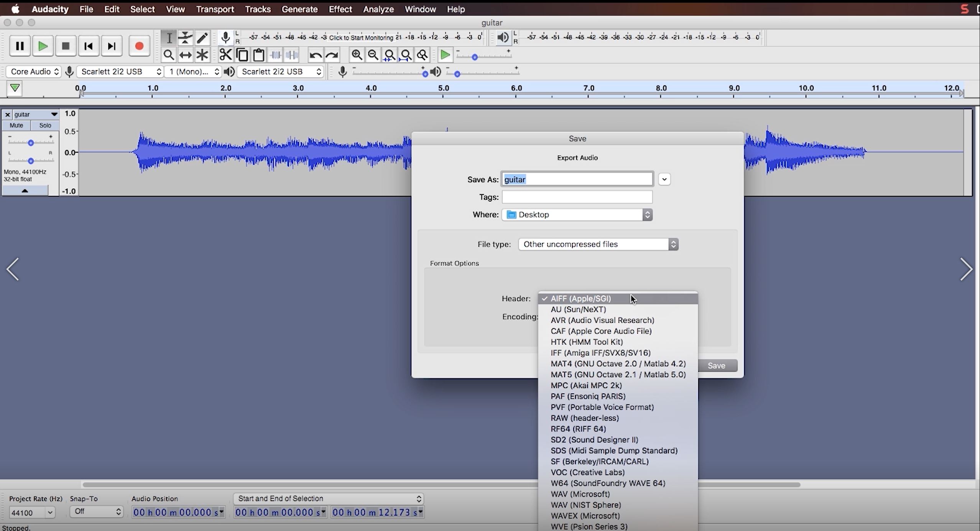Screen dimensions: 980x531
Task: Solo the guitar track
Action: pos(45,125)
